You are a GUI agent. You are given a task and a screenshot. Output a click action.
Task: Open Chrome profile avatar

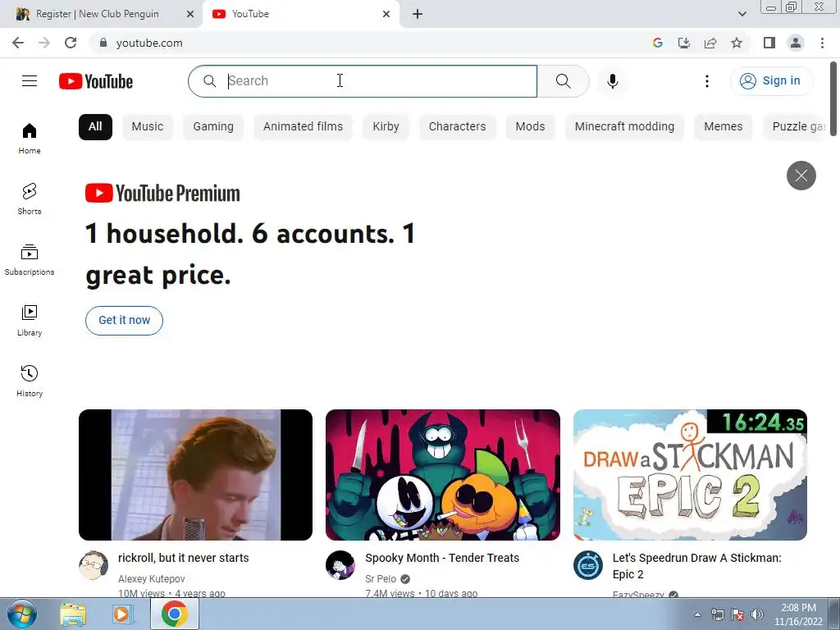click(796, 43)
